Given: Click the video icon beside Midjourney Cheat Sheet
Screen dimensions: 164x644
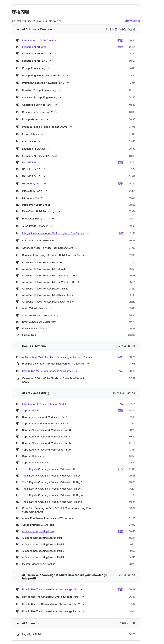Looking at the screenshot, I should click(18, 205).
